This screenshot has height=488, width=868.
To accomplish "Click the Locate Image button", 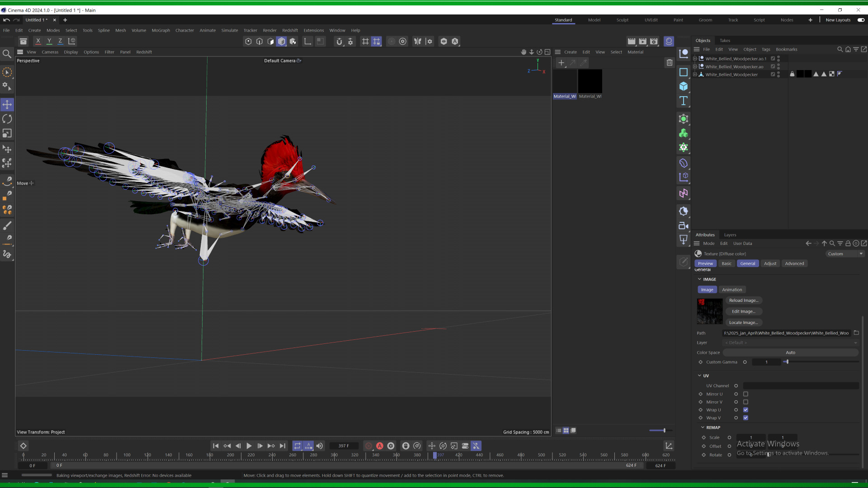I will pyautogui.click(x=744, y=323).
